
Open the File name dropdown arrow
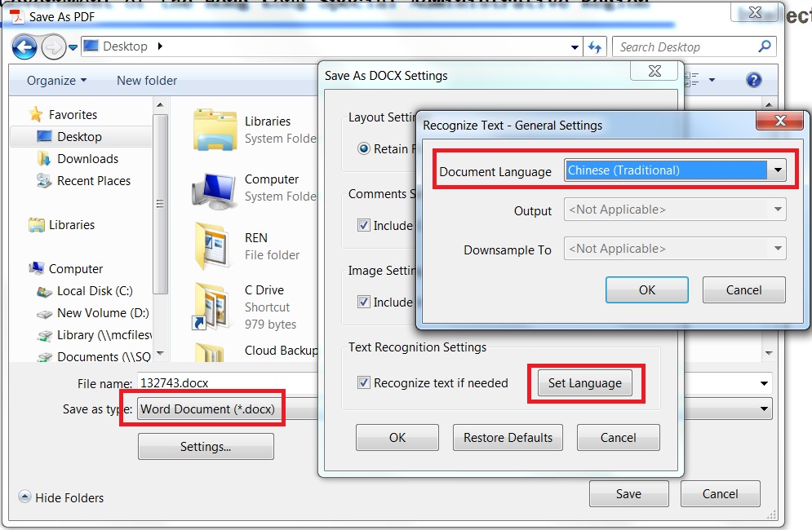(x=764, y=383)
